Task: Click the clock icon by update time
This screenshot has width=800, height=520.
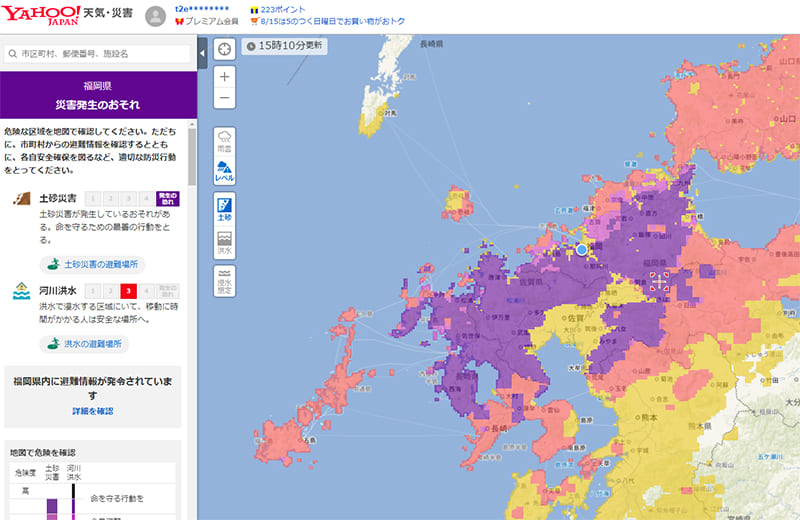Action: click(251, 46)
